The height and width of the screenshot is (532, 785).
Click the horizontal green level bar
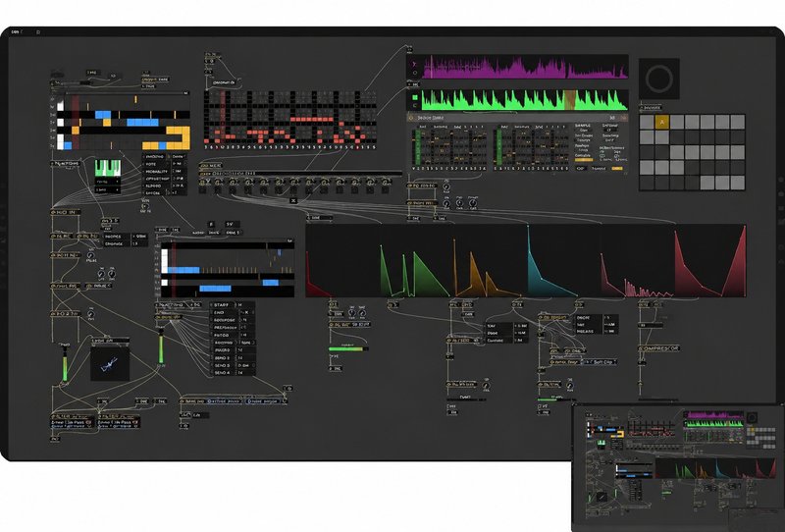(348, 348)
